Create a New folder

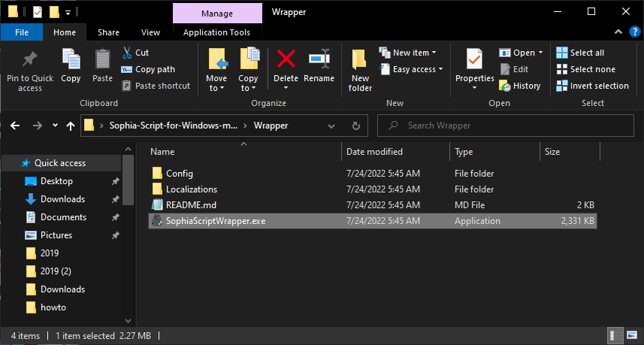[360, 70]
